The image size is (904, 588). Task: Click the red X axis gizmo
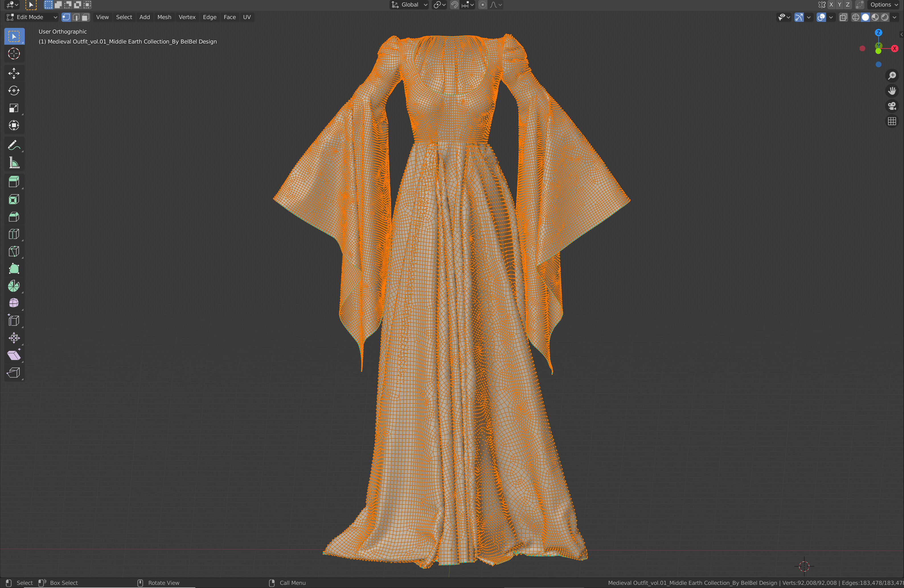(x=895, y=48)
